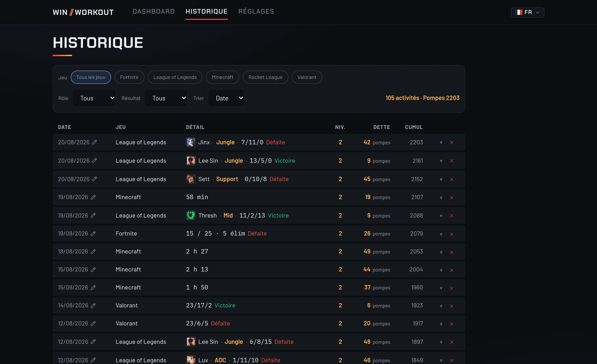Screen dimensions: 597x364
Task: Switch to the Dashboard tab
Action: coord(153,11)
